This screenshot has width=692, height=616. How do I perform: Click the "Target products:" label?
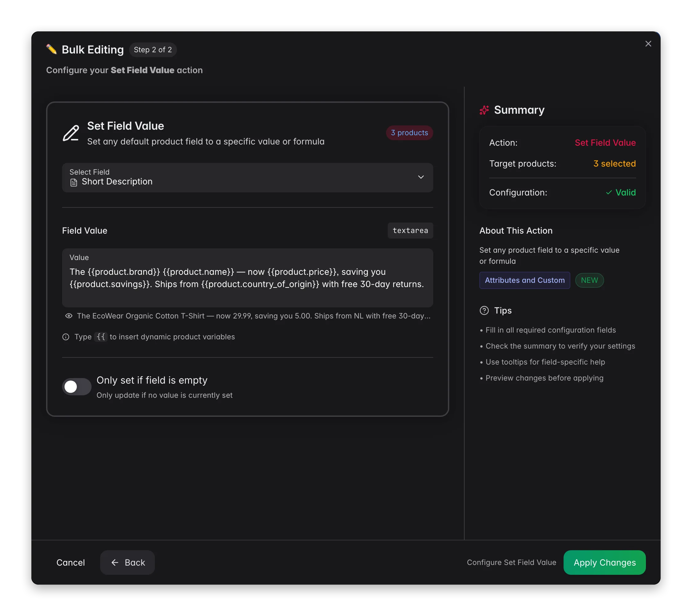(x=522, y=164)
